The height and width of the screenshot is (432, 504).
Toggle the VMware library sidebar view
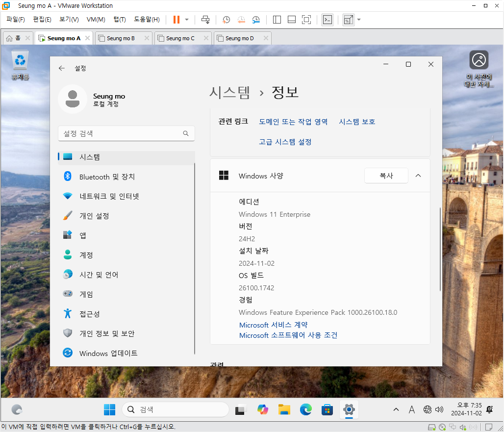[x=277, y=20]
